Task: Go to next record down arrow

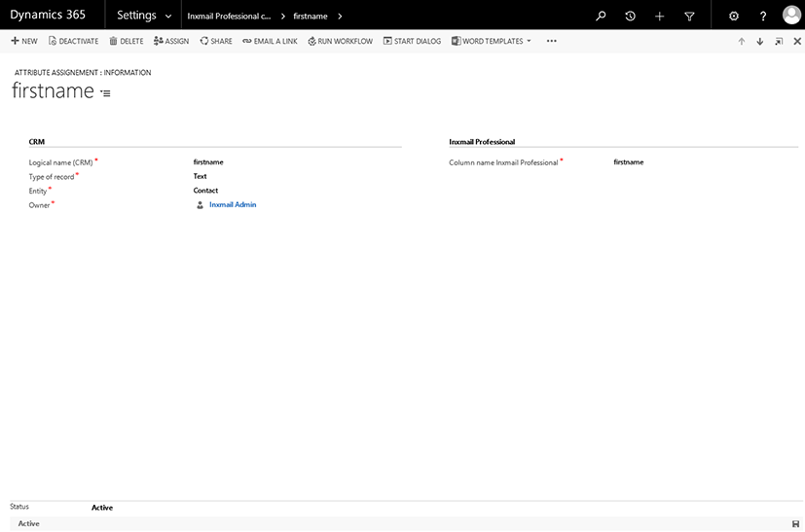Action: coord(760,42)
